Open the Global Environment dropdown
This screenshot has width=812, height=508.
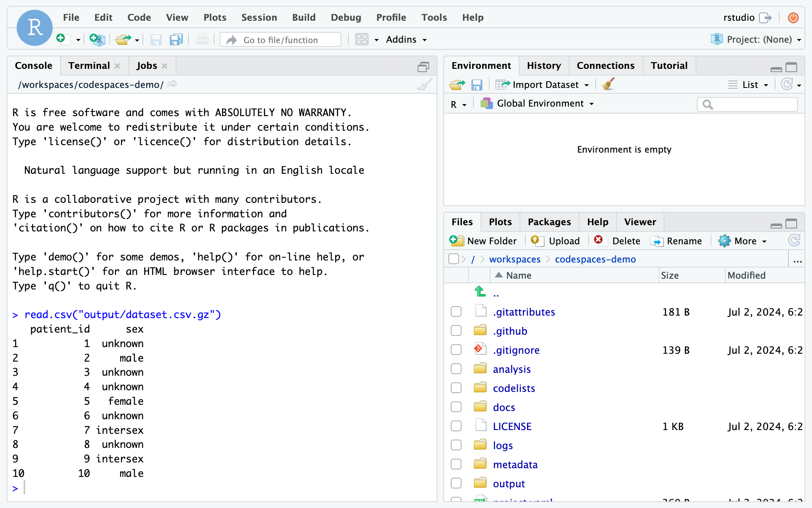(537, 104)
